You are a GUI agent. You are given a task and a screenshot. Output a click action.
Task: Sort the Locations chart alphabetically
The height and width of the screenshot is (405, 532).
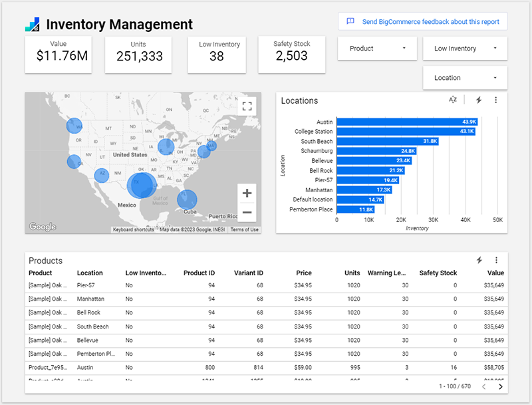pos(452,100)
